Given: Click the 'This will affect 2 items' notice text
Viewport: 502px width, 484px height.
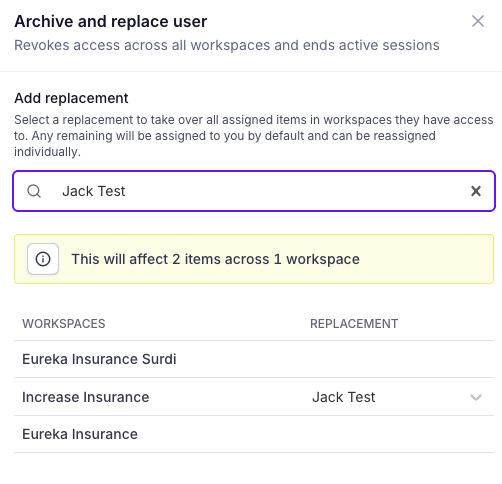Looking at the screenshot, I should click(x=215, y=259).
